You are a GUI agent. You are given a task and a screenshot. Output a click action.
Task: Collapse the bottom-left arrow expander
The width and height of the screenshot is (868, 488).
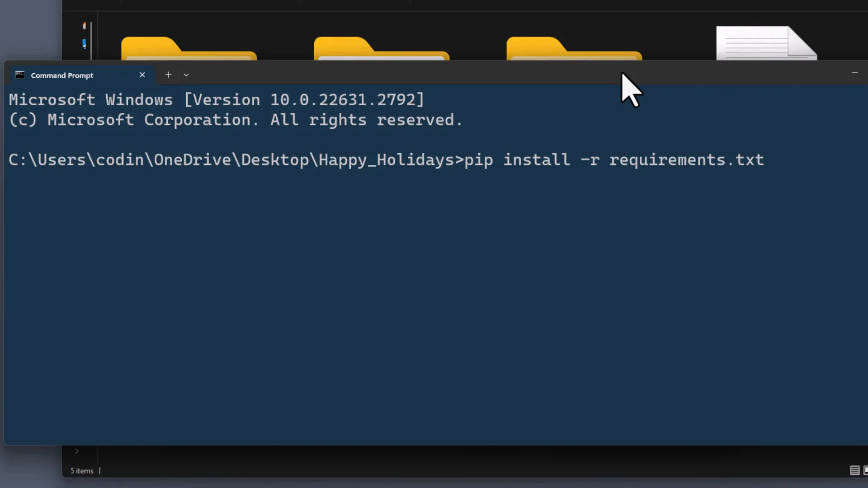pyautogui.click(x=76, y=451)
